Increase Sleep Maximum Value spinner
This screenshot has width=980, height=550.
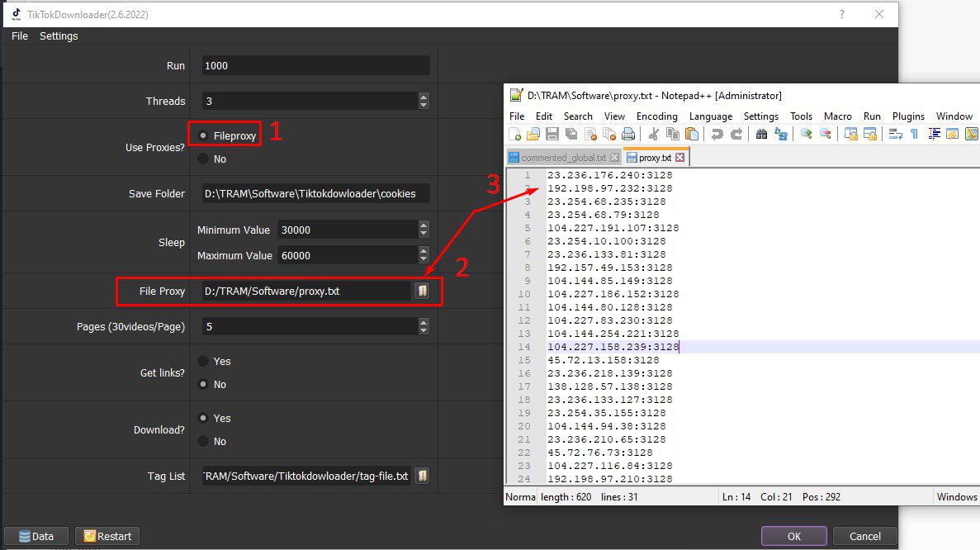click(x=424, y=251)
